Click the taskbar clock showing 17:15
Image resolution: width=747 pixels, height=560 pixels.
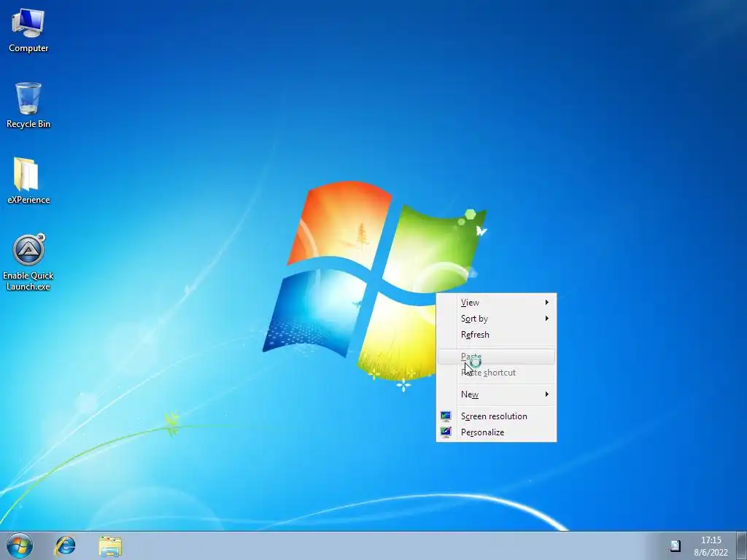(711, 540)
